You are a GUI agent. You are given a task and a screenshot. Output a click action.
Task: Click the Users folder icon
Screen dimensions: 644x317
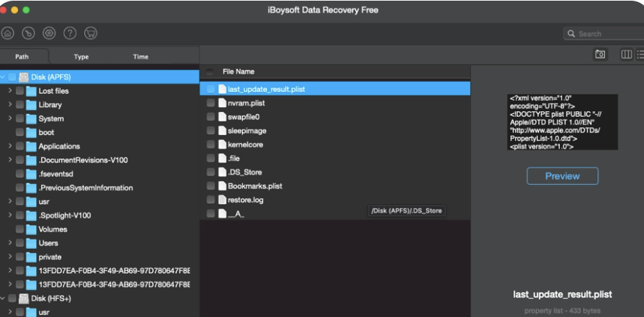coord(31,243)
